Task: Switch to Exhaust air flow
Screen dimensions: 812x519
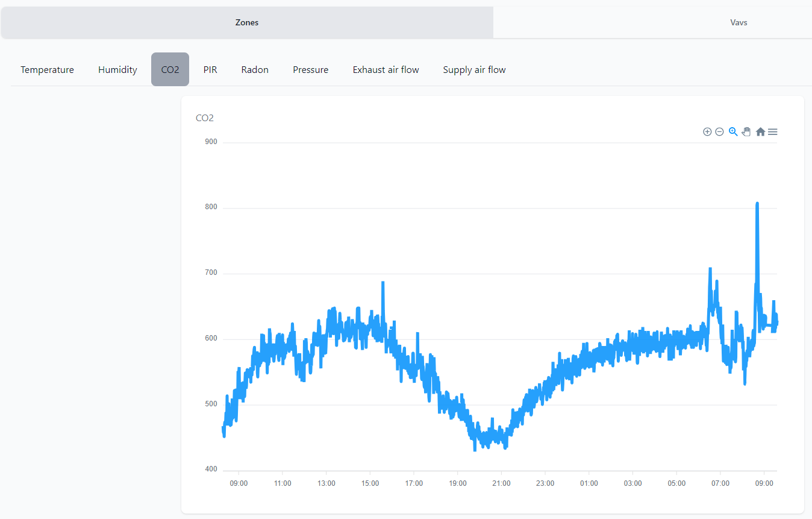Action: (386, 70)
